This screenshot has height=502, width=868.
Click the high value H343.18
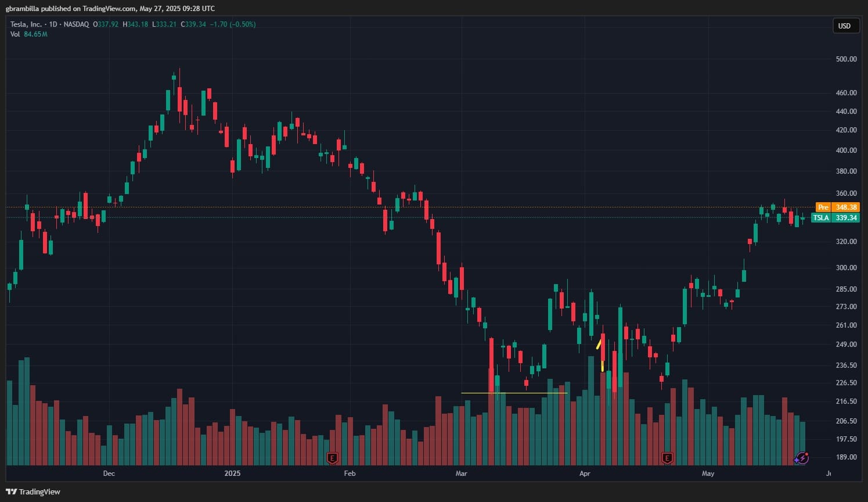pyautogui.click(x=135, y=24)
